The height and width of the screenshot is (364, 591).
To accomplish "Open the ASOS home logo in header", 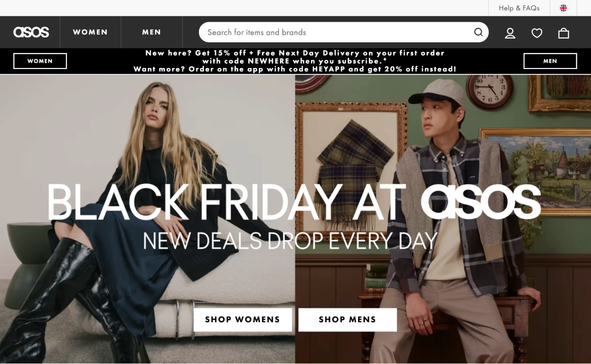I will tap(31, 32).
